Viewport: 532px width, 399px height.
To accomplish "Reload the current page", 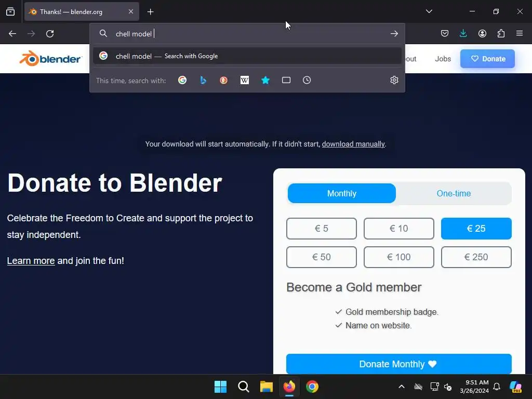I will pos(50,34).
